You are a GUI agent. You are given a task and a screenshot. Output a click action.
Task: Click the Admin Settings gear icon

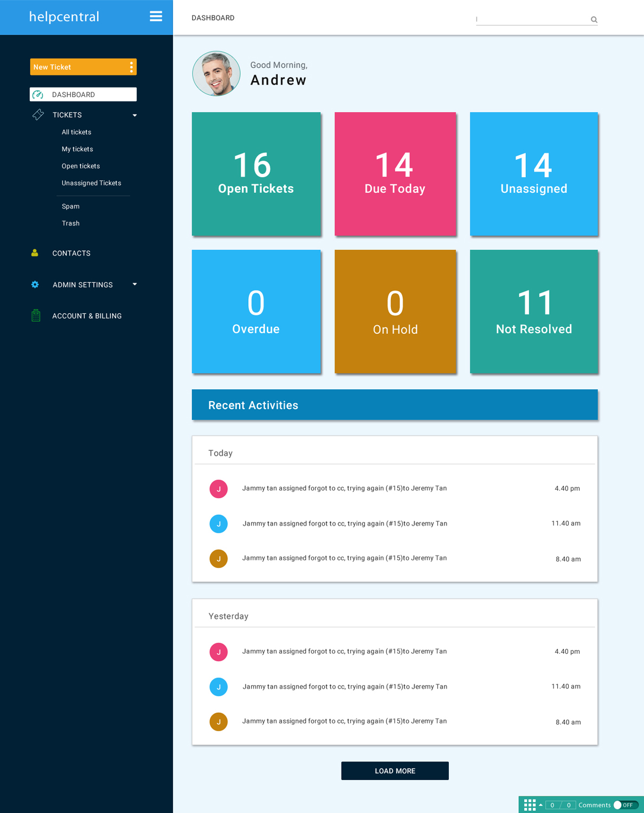(x=35, y=285)
